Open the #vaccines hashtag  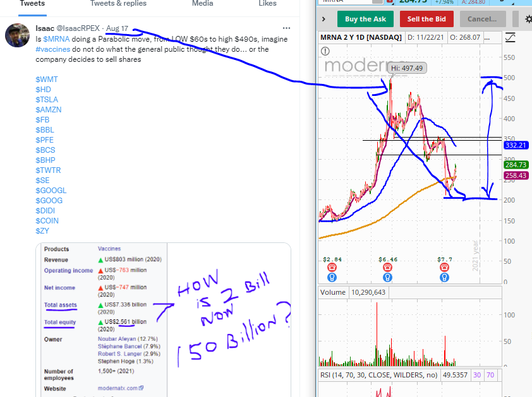tap(53, 49)
